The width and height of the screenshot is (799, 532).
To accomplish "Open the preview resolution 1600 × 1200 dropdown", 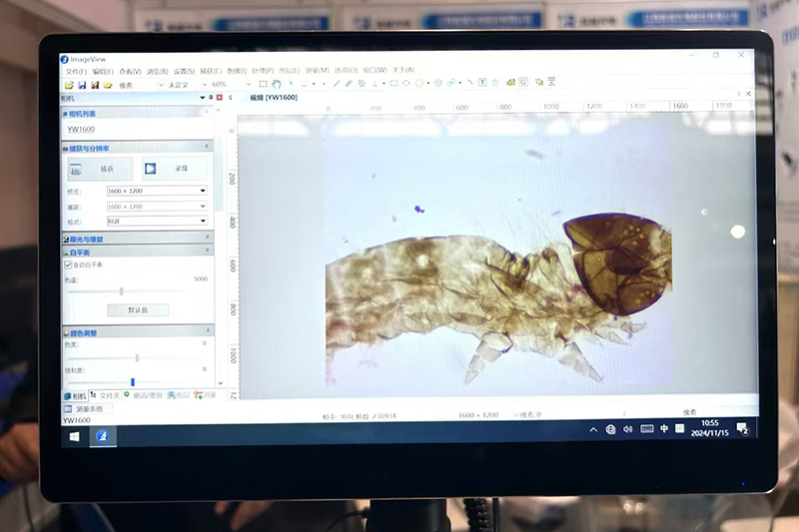I will pyautogui.click(x=203, y=190).
